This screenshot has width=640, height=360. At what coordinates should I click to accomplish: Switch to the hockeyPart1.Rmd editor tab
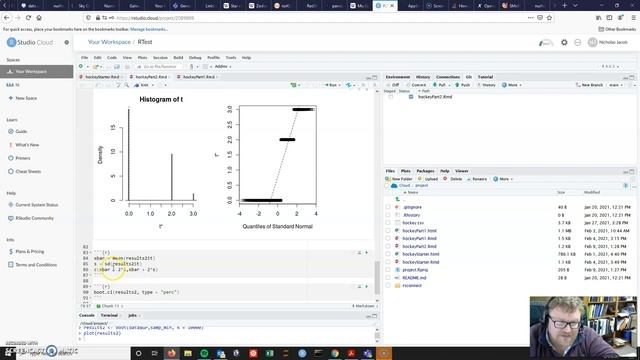pos(198,77)
